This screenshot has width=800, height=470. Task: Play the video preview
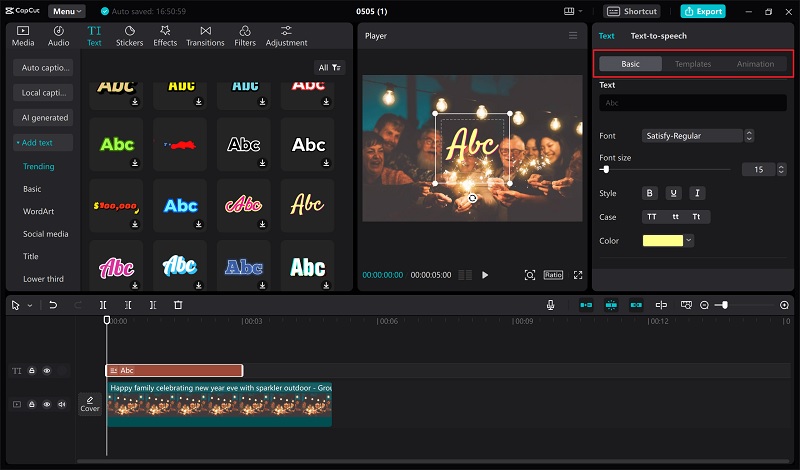(x=485, y=275)
